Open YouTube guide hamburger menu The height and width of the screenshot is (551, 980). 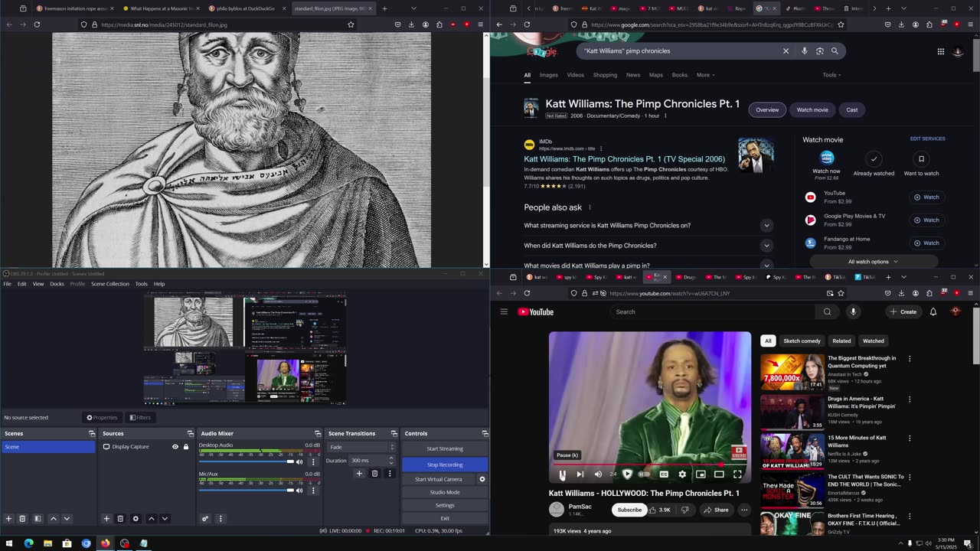[x=504, y=311]
